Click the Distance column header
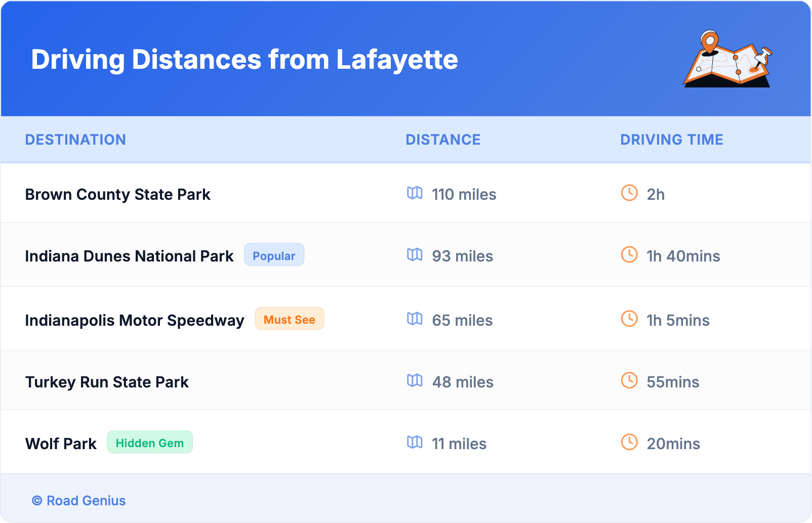The width and height of the screenshot is (812, 523). [x=443, y=140]
